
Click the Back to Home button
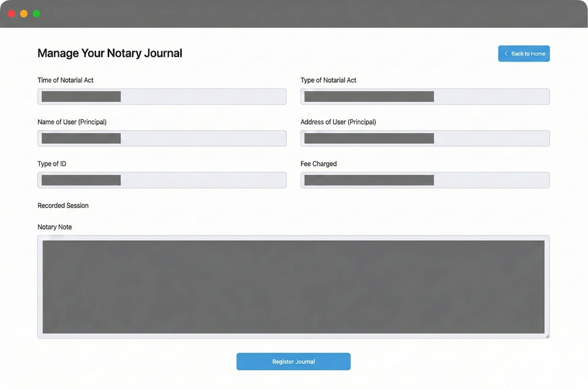(x=523, y=54)
